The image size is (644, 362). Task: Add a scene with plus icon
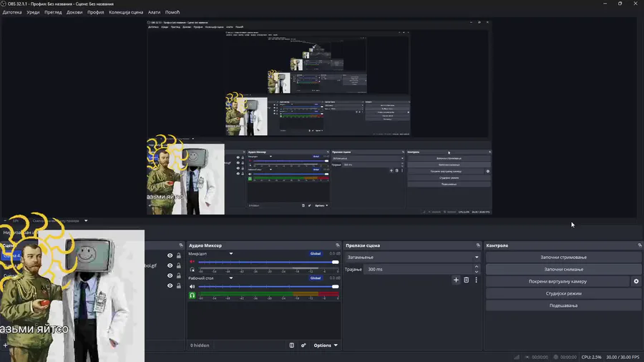5,345
